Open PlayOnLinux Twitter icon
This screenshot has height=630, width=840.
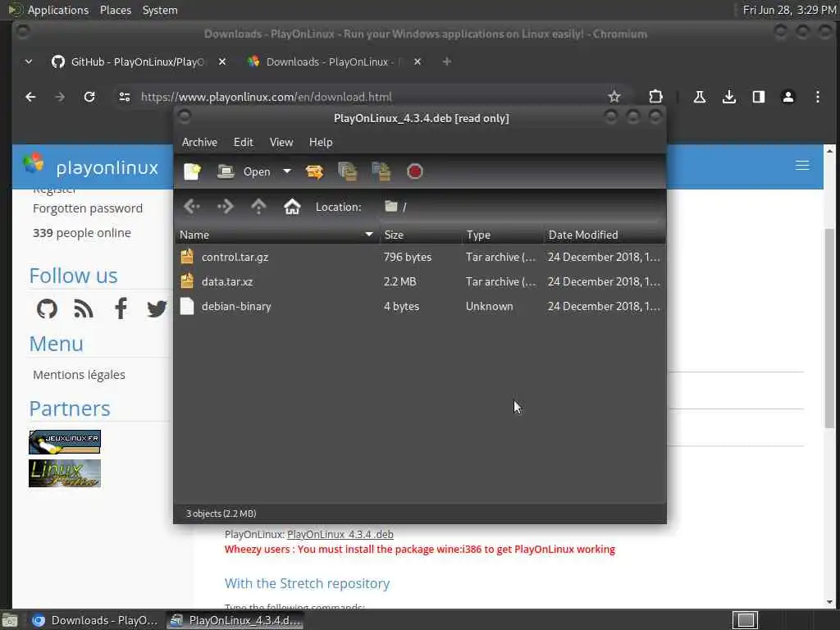(x=157, y=309)
